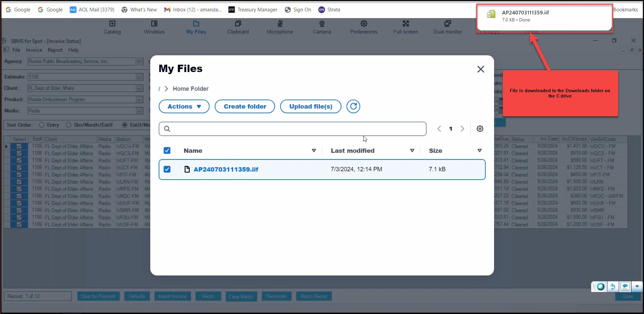This screenshot has height=314, width=644.
Task: Open the SBMS Report menu
Action: (x=55, y=50)
